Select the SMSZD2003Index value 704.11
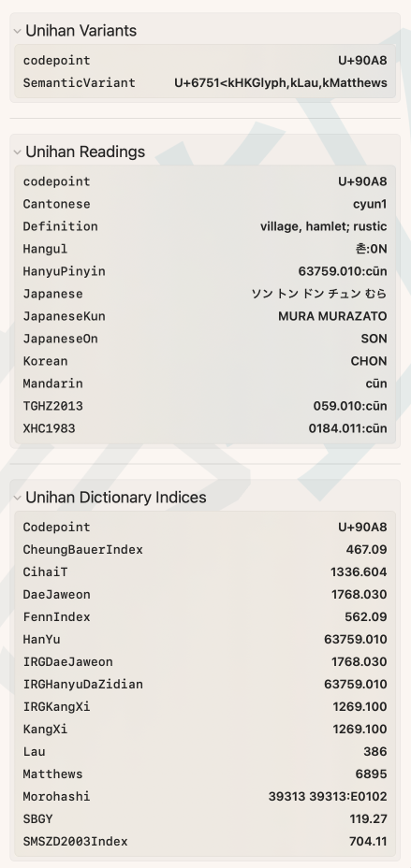Screen dimensions: 411x868 (368, 842)
